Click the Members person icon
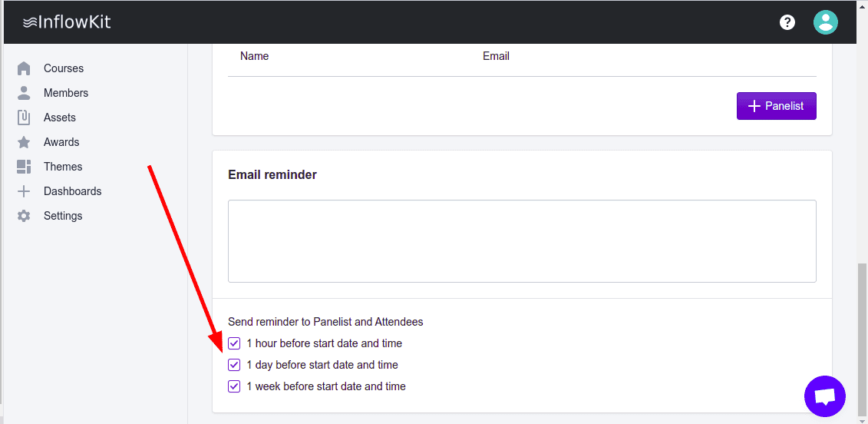The height and width of the screenshot is (424, 868). point(24,93)
